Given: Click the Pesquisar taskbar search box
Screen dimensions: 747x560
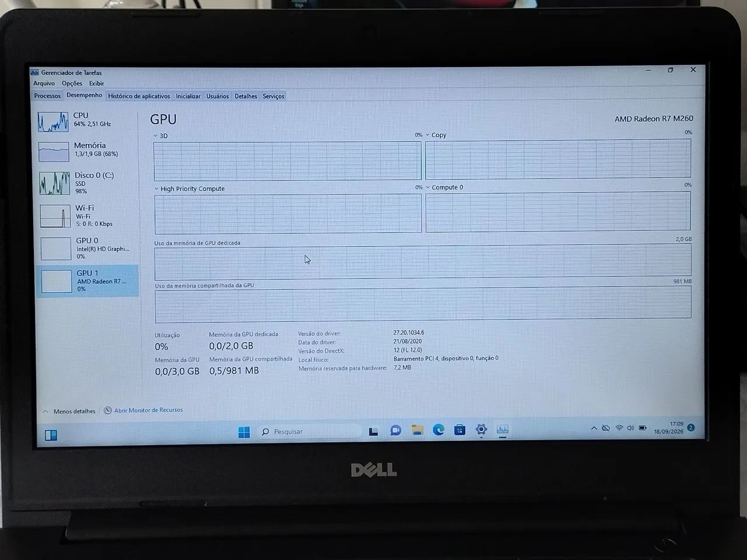Looking at the screenshot, I should 309,432.
